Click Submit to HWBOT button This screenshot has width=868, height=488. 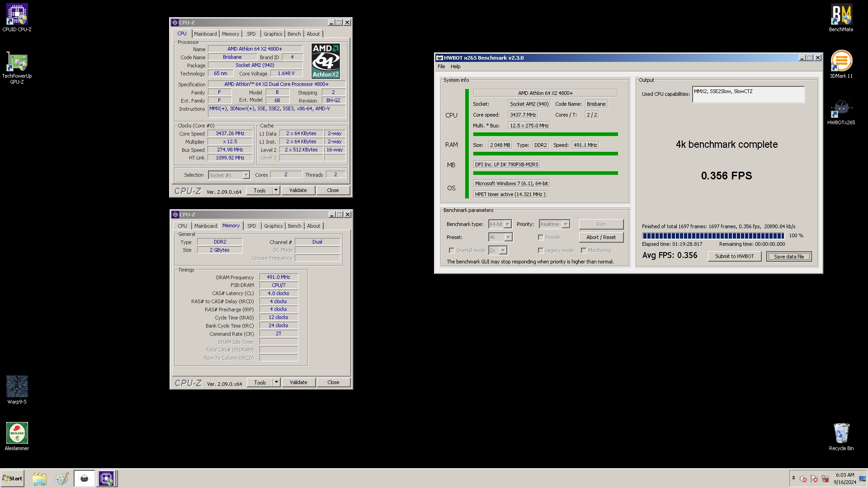pyautogui.click(x=734, y=257)
